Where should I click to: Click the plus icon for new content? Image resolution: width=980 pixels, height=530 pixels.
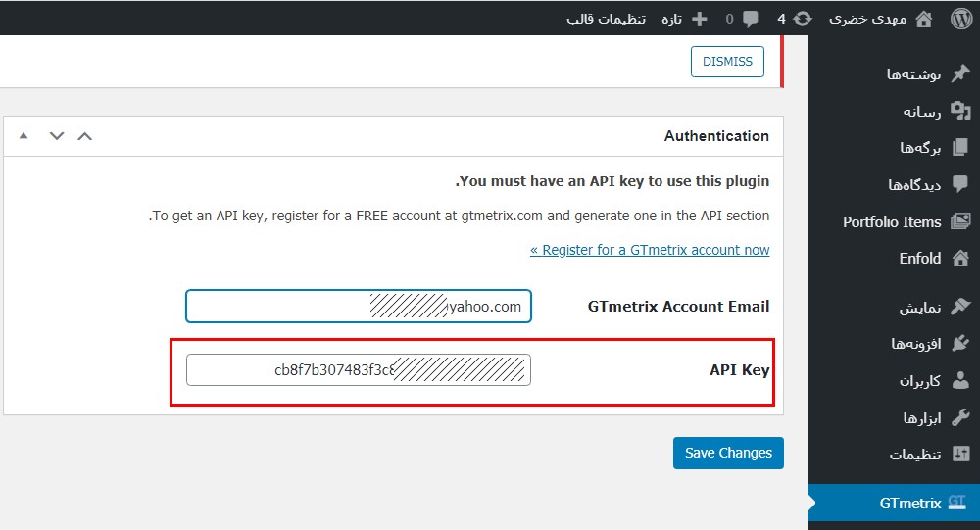click(700, 20)
